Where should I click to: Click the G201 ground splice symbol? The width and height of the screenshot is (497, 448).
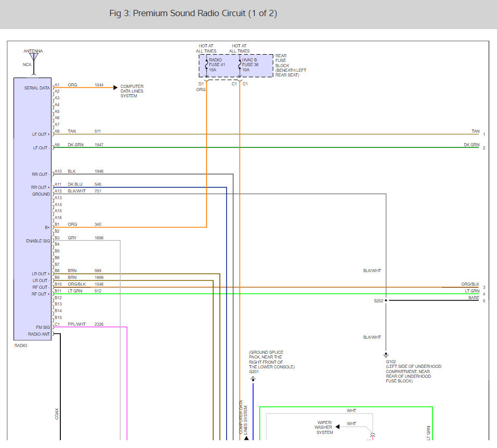pos(253,379)
